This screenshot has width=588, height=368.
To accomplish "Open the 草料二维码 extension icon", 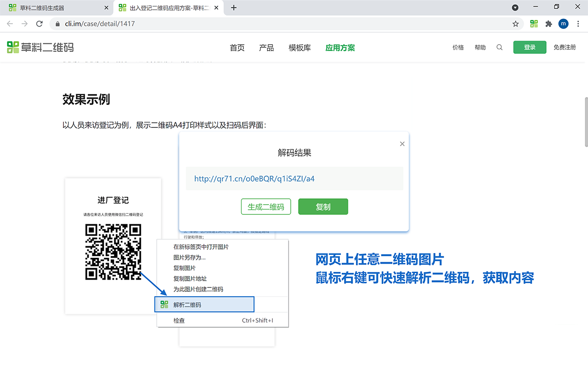I will coord(534,23).
